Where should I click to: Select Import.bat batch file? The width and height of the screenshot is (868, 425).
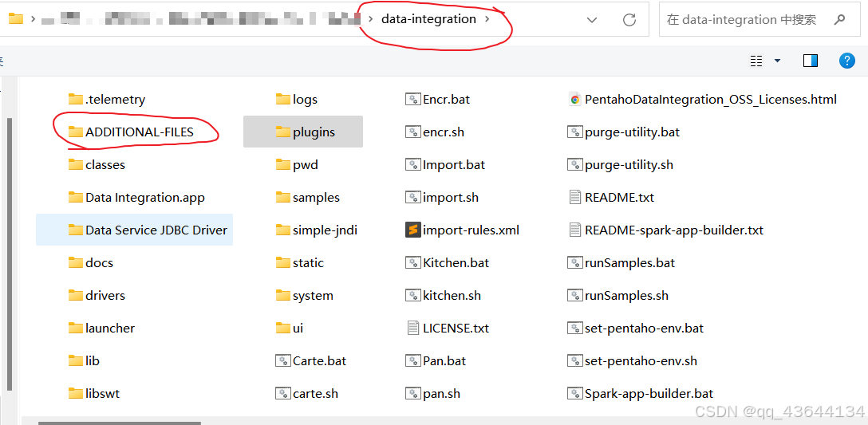tap(446, 165)
